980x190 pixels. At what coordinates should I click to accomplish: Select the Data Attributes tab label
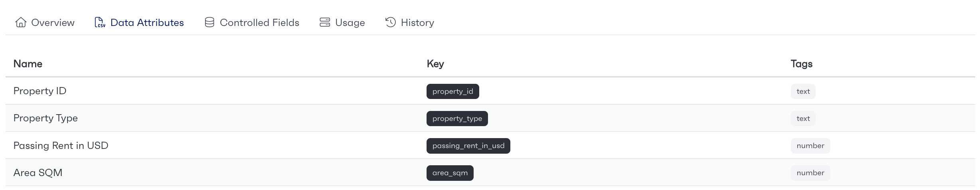147,22
